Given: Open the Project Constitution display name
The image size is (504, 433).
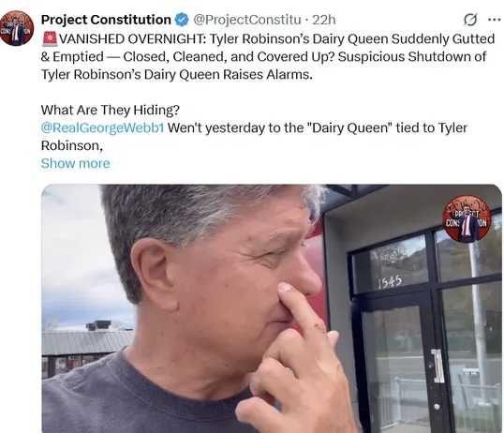Looking at the screenshot, I should 106,20.
